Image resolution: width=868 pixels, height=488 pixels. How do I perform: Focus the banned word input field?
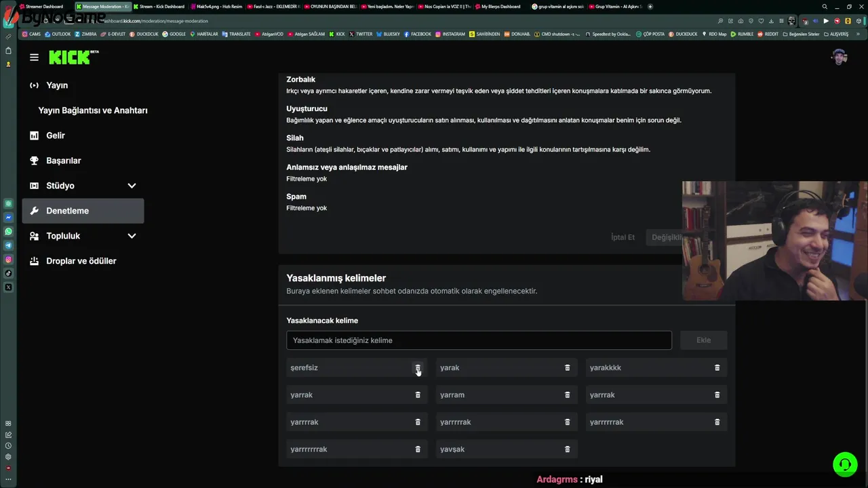479,340
